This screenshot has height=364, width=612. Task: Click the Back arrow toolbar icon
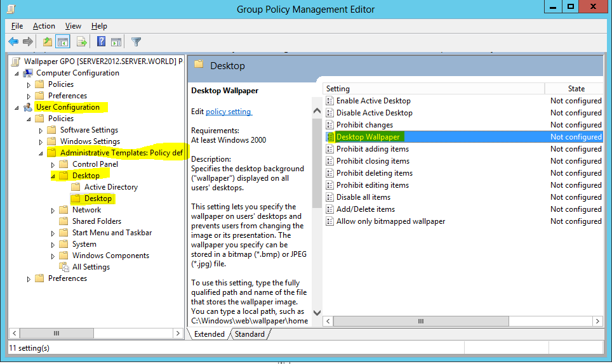click(13, 42)
